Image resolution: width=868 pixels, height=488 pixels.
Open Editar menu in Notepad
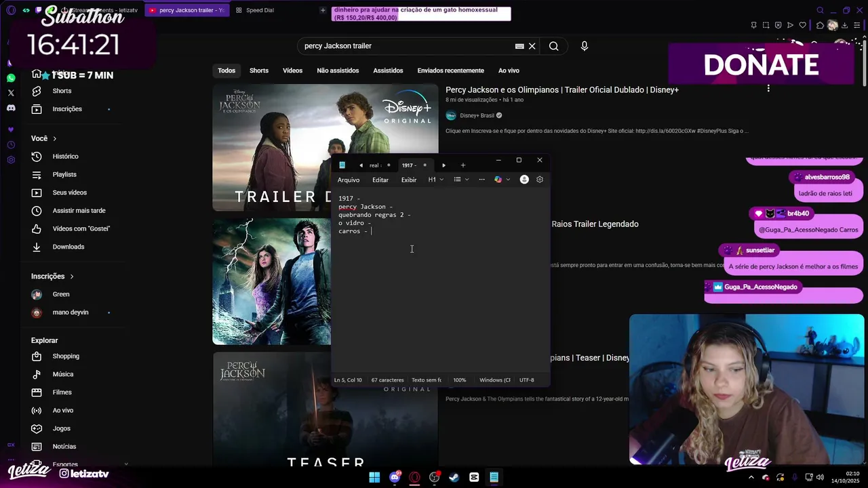380,180
